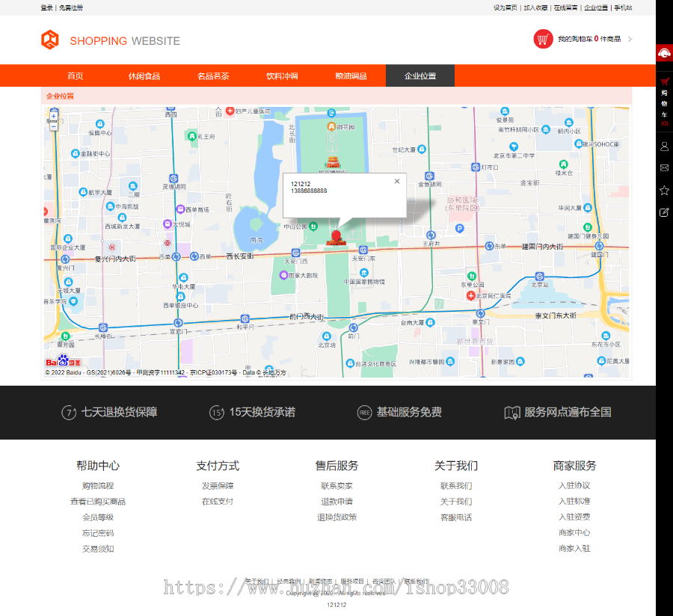Click 我的购物车 text in header

(x=575, y=39)
